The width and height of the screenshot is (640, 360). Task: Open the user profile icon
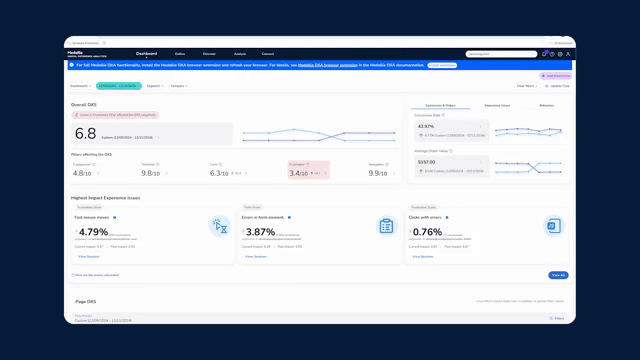(568, 54)
